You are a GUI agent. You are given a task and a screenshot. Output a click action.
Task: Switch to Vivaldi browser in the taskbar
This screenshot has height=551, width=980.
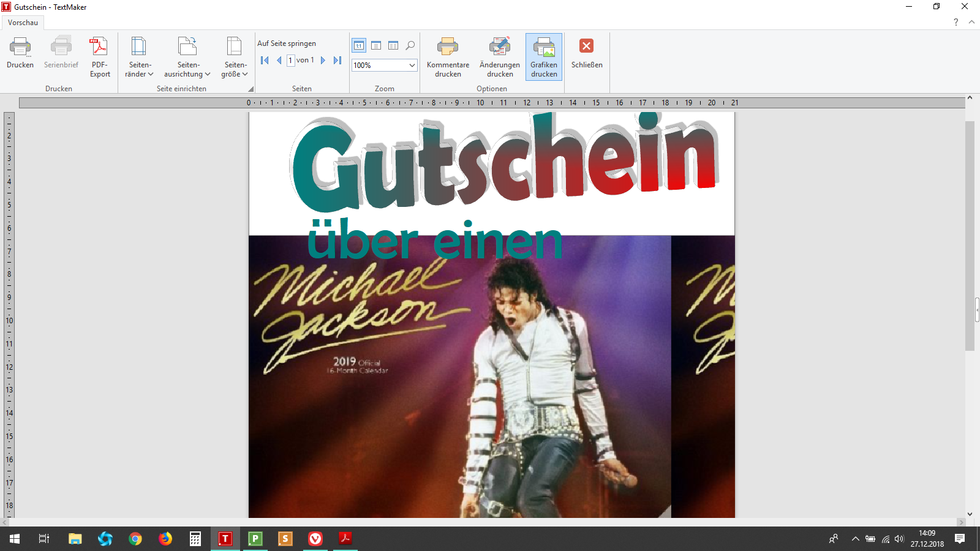pos(315,539)
